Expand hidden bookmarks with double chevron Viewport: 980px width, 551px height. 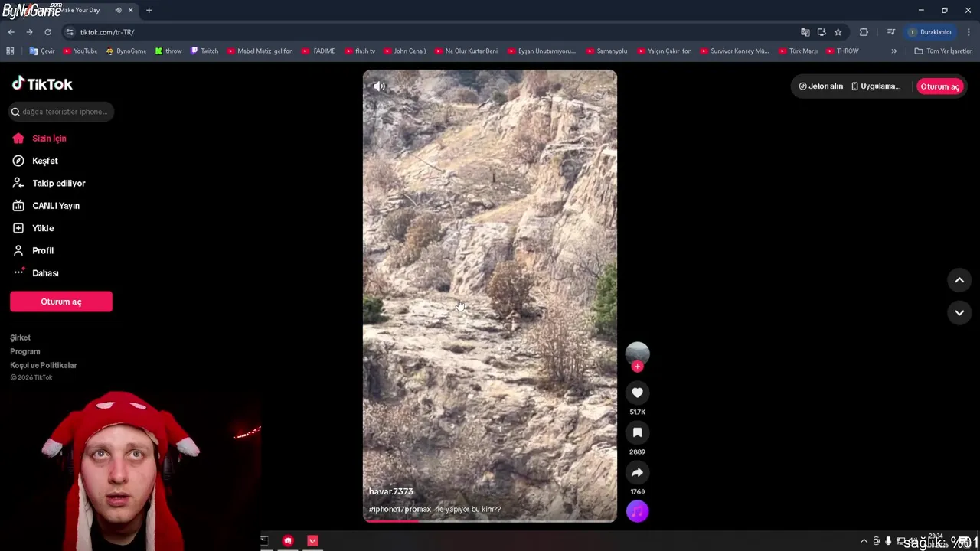(x=893, y=51)
